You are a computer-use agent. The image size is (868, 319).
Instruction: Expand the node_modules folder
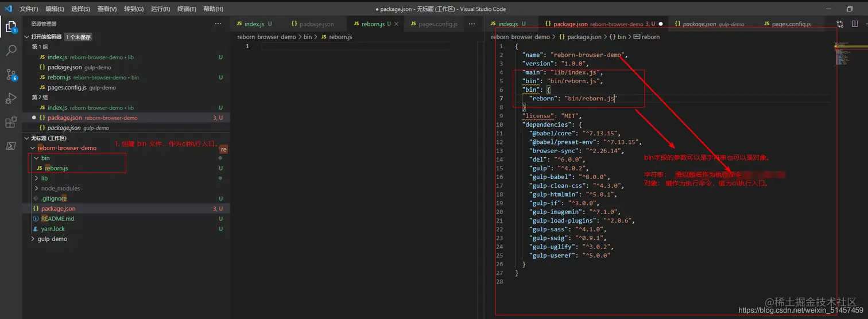tap(60, 188)
